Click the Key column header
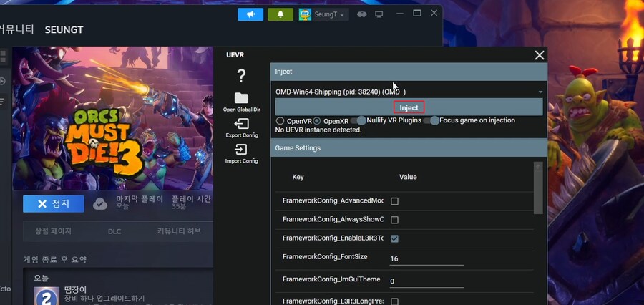The height and width of the screenshot is (305, 644). click(x=298, y=177)
